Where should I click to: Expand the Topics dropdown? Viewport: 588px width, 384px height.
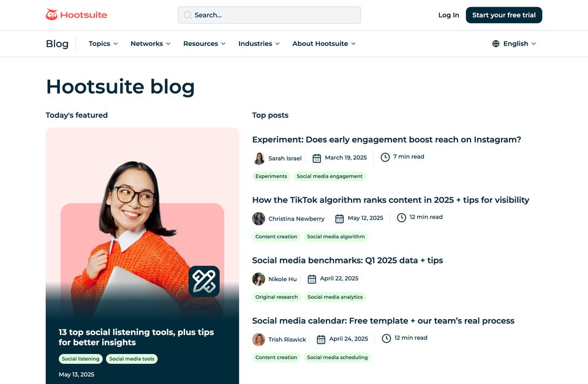[103, 43]
